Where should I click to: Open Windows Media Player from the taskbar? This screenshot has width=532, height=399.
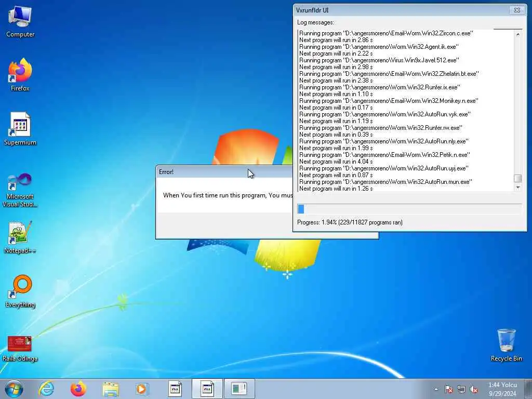pyautogui.click(x=142, y=389)
